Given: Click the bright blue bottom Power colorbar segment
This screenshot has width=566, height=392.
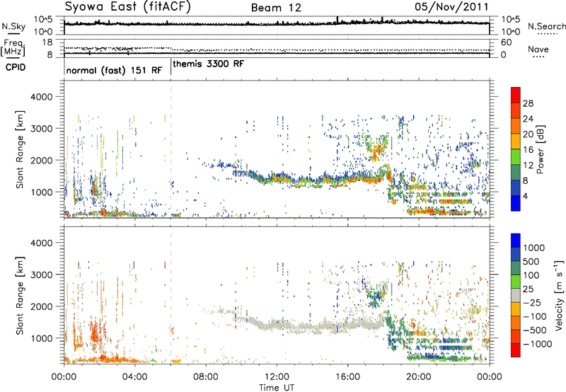Looking at the screenshot, I should tap(516, 203).
